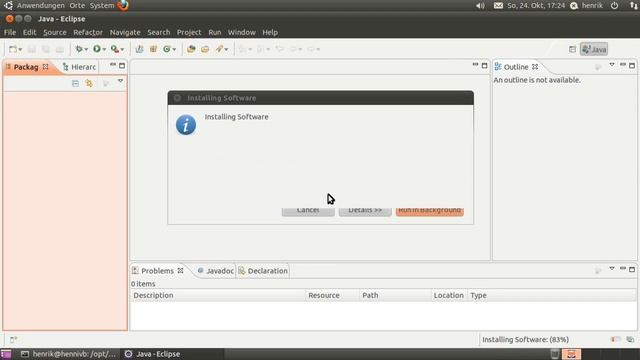640x360 pixels.
Task: Toggle Link with Editor in Package Explorer
Action: click(x=89, y=83)
